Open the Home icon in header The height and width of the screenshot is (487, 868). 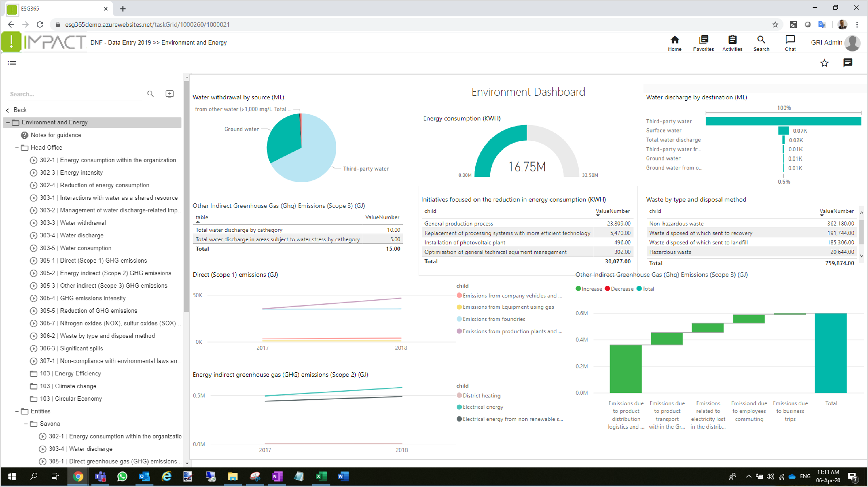[x=674, y=40]
